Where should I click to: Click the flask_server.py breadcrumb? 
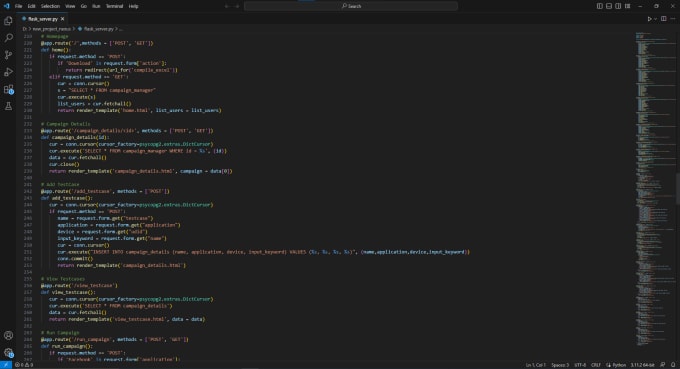pos(96,29)
